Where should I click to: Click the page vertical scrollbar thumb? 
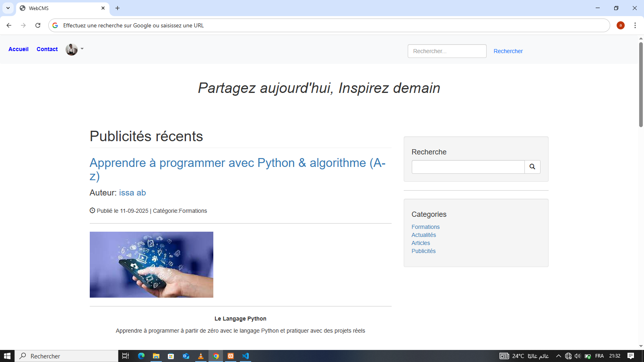[x=641, y=84]
